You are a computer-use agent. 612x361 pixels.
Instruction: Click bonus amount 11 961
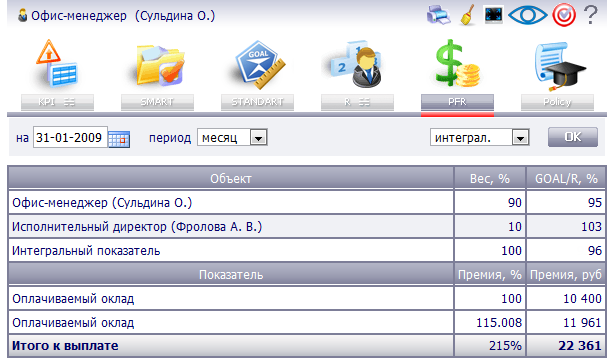[x=582, y=323]
